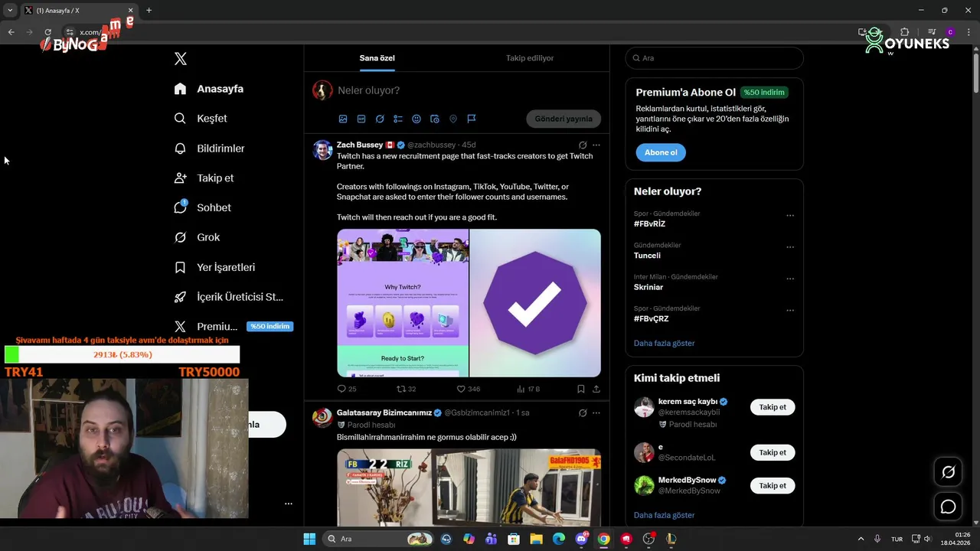Open floating Grok button
Image resolution: width=980 pixels, height=551 pixels.
(x=948, y=472)
